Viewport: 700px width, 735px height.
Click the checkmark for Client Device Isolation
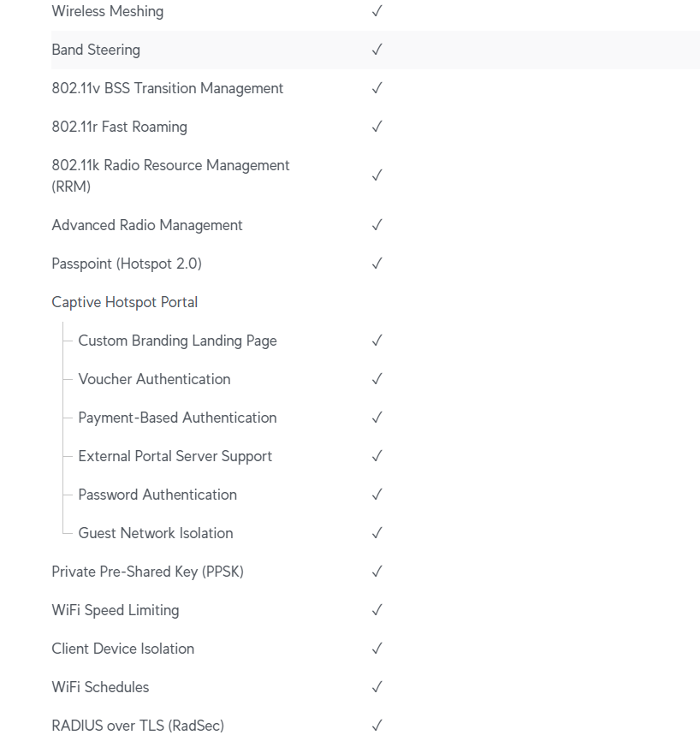[x=377, y=649]
